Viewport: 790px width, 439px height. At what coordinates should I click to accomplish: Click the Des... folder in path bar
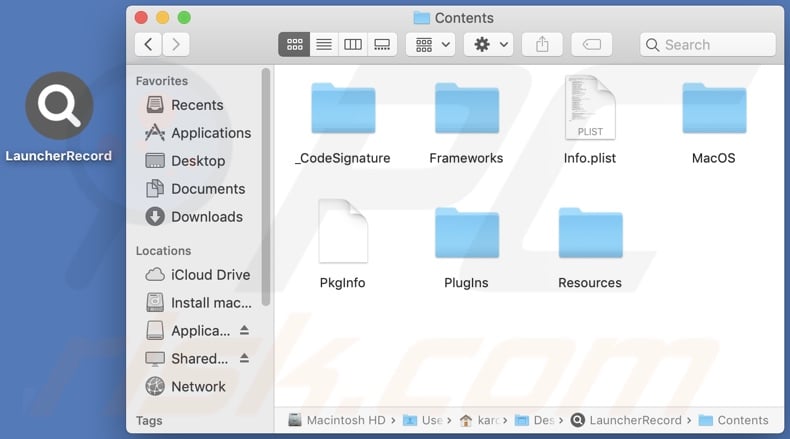click(x=535, y=420)
